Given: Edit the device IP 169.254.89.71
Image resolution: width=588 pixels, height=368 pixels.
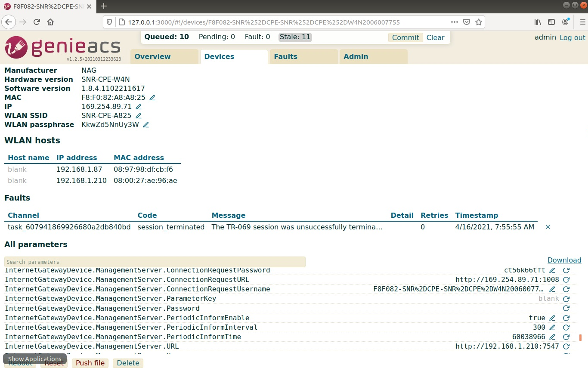Looking at the screenshot, I should (x=139, y=107).
